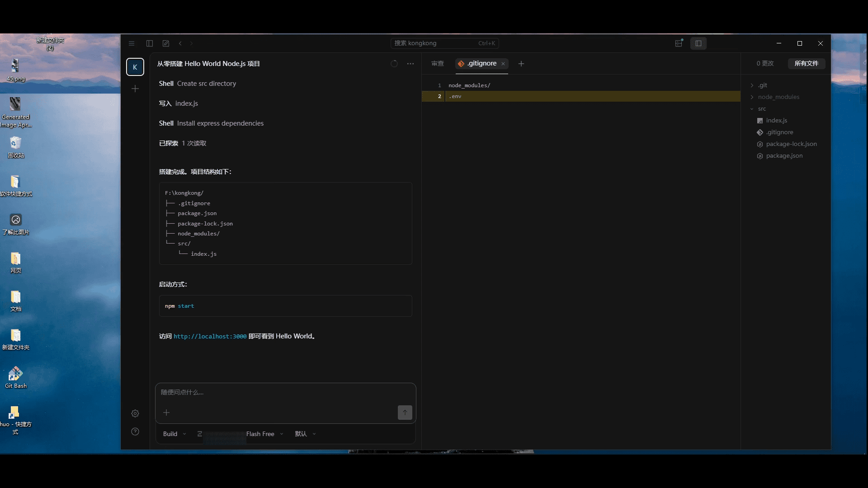This screenshot has height=488, width=868.
Task: Add a new project with sidebar plus
Action: click(x=135, y=89)
